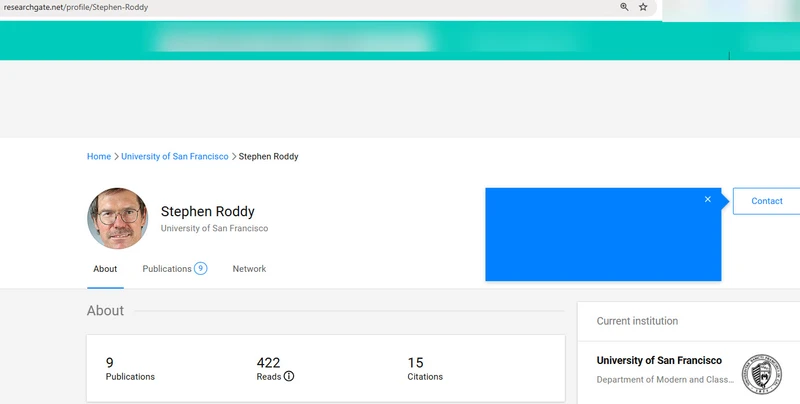This screenshot has width=800, height=404.
Task: Click the publications count badge 9
Action: pos(201,268)
